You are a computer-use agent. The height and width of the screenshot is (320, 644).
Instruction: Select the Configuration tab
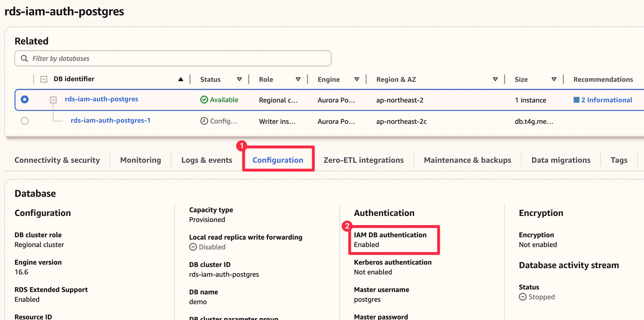pos(278,160)
